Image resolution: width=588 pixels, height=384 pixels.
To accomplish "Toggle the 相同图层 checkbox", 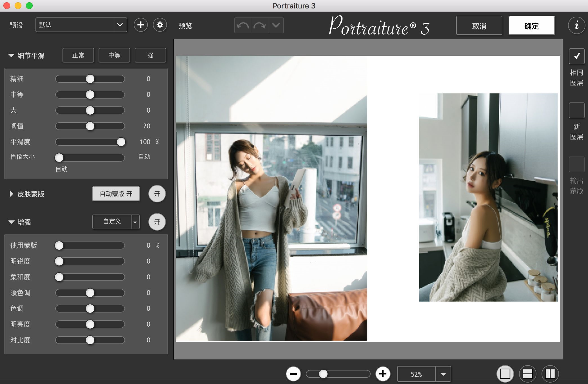I will click(576, 56).
